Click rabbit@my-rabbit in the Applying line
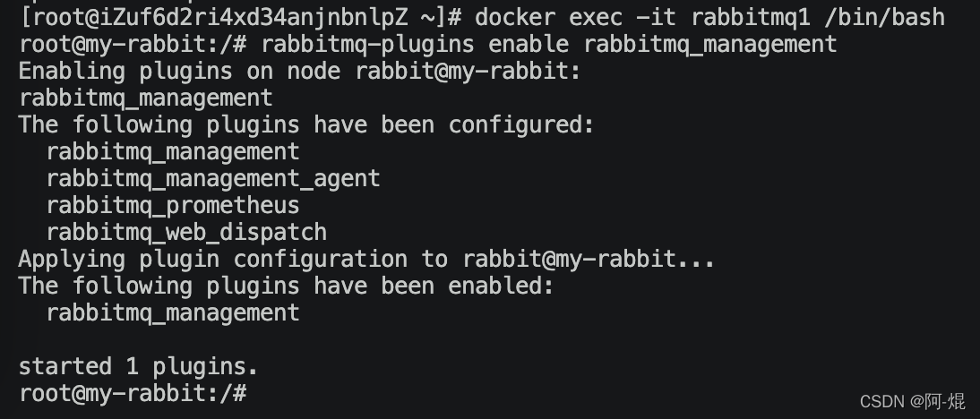Screen dimensions: 980x419 (569, 259)
